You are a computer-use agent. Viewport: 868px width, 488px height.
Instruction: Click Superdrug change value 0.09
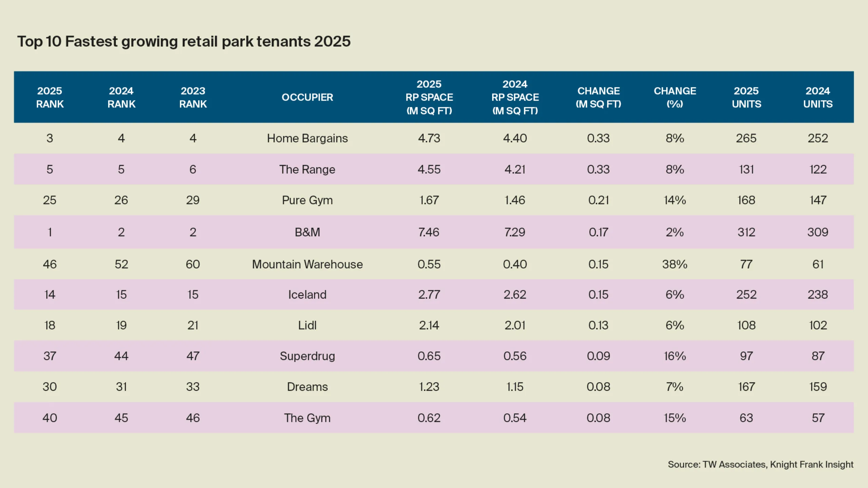pos(598,356)
